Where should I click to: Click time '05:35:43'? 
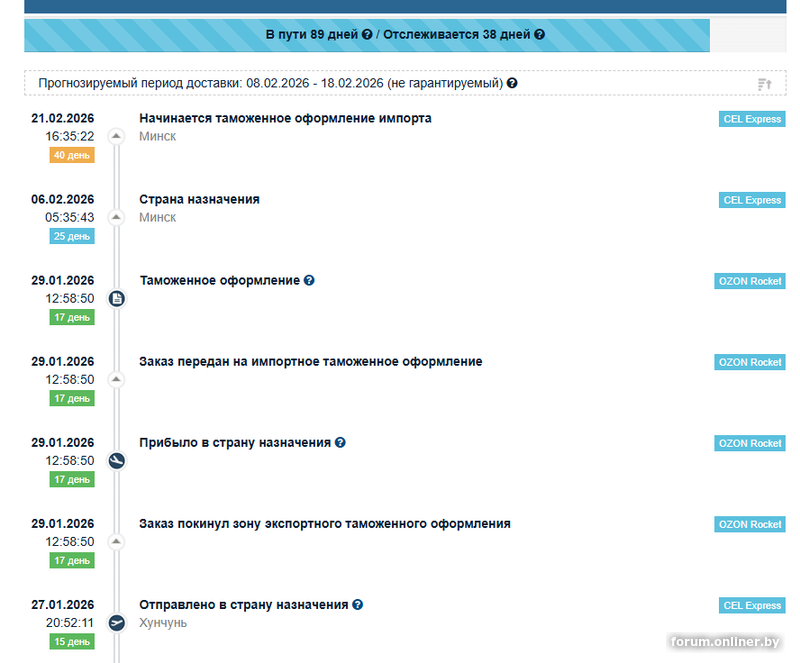coord(70,217)
